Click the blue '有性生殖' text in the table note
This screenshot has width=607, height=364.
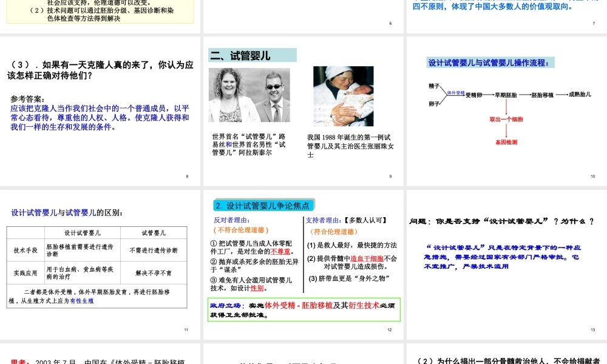(82, 301)
